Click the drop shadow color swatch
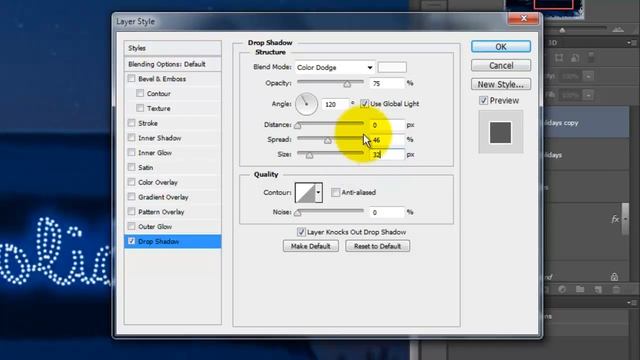The image size is (640, 360). coord(392,67)
